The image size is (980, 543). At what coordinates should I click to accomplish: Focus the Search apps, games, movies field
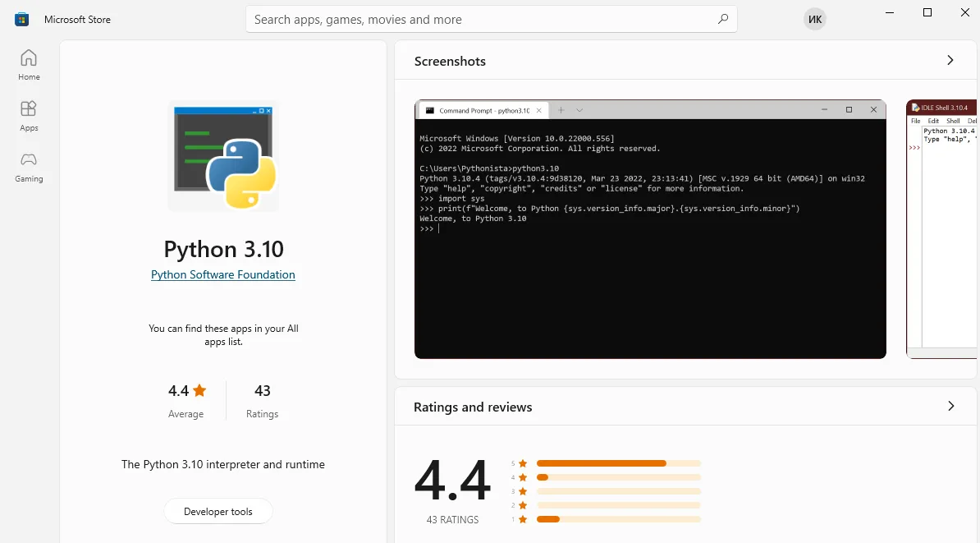point(492,20)
